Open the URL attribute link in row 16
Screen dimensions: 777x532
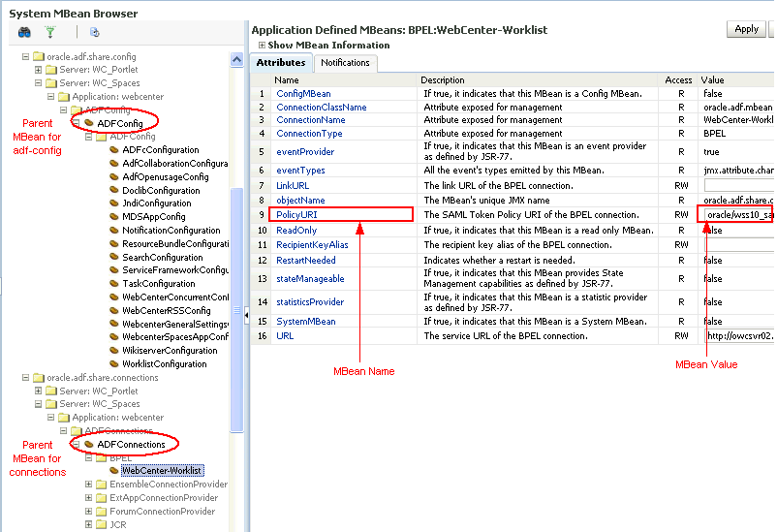pyautogui.click(x=285, y=335)
